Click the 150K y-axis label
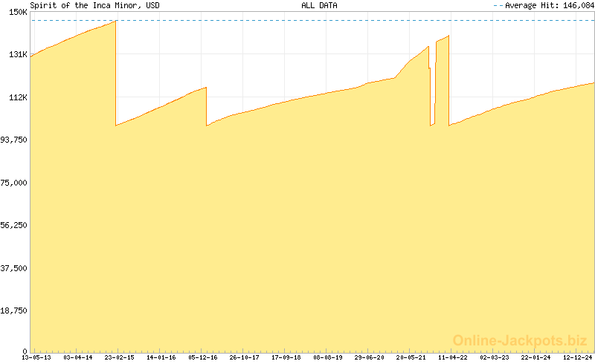The width and height of the screenshot is (595, 364). pos(19,12)
